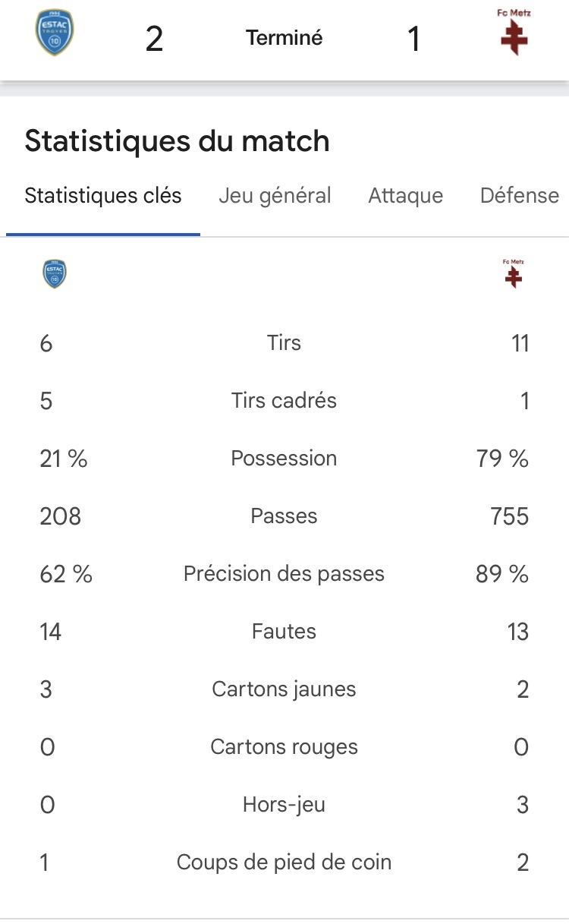Screen dimensions: 569x924
Task: Open the Défense tab
Action: (x=520, y=196)
